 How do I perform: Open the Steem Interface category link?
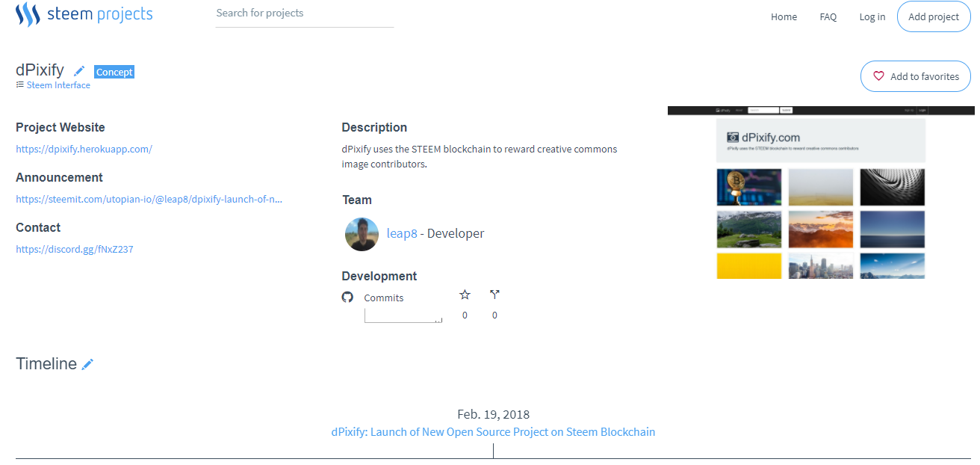[x=58, y=85]
